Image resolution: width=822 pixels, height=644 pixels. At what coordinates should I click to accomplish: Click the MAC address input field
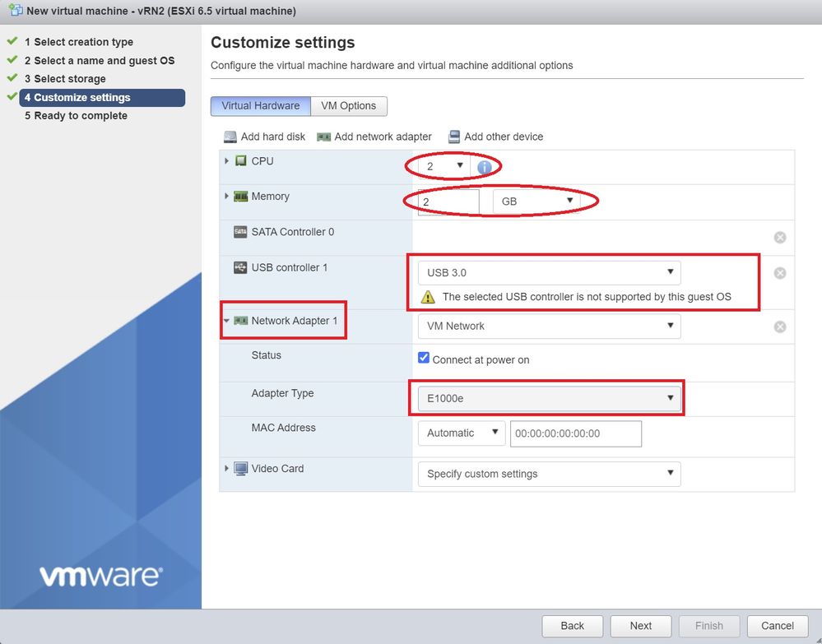(575, 433)
